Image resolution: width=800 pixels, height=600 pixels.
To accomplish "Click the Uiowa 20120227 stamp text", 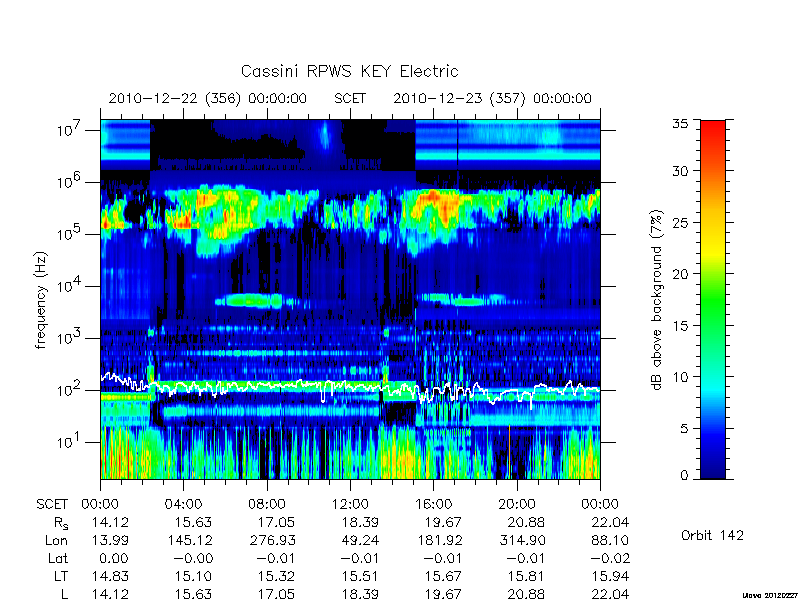I will pos(769,595).
